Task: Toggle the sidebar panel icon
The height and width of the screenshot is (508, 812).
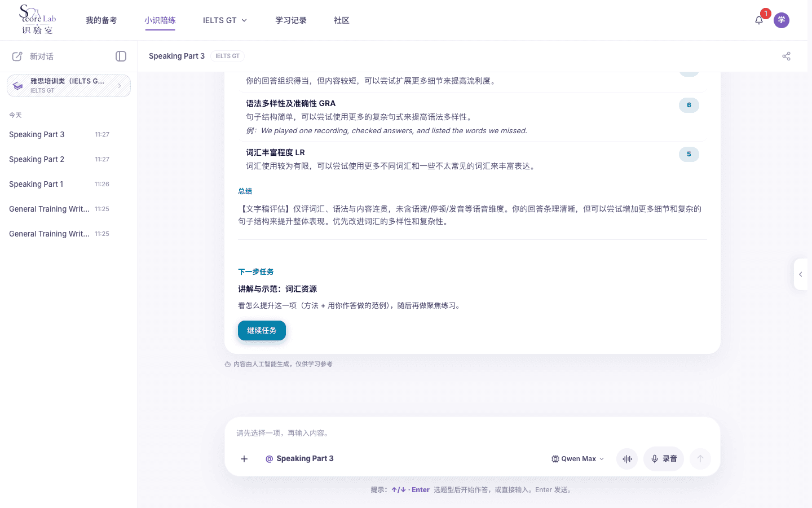Action: point(121,56)
